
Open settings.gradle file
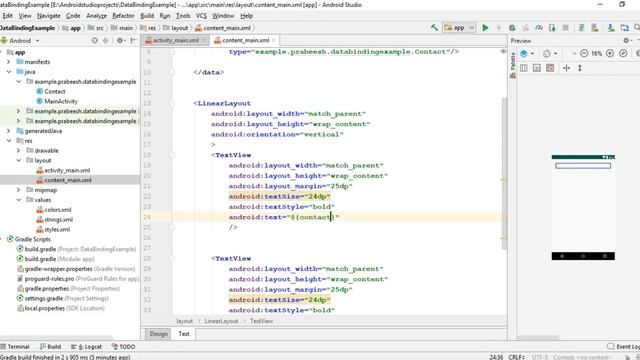[x=62, y=298]
